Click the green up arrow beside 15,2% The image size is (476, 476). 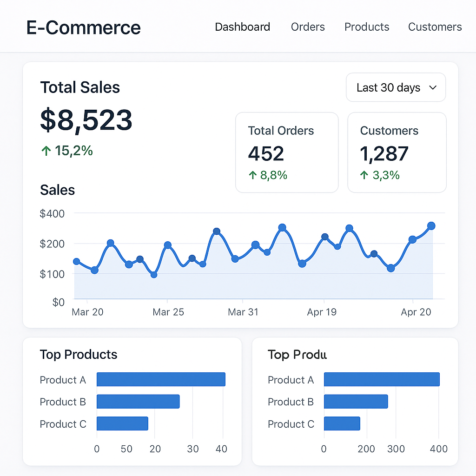point(46,151)
